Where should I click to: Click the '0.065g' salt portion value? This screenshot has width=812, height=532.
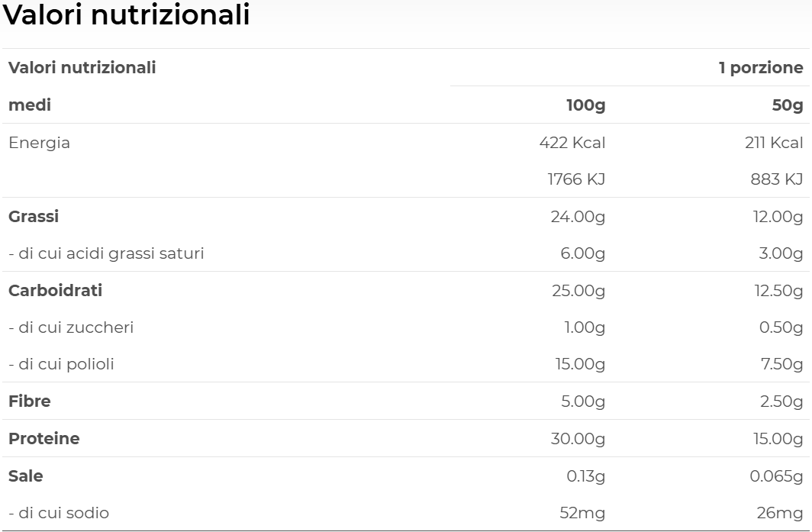[776, 476]
